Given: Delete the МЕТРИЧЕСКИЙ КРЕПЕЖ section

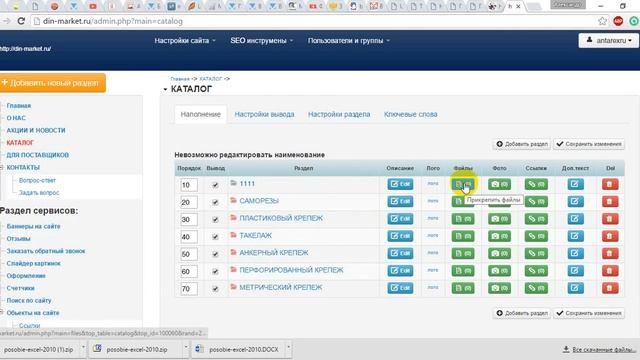Looking at the screenshot, I should [610, 288].
